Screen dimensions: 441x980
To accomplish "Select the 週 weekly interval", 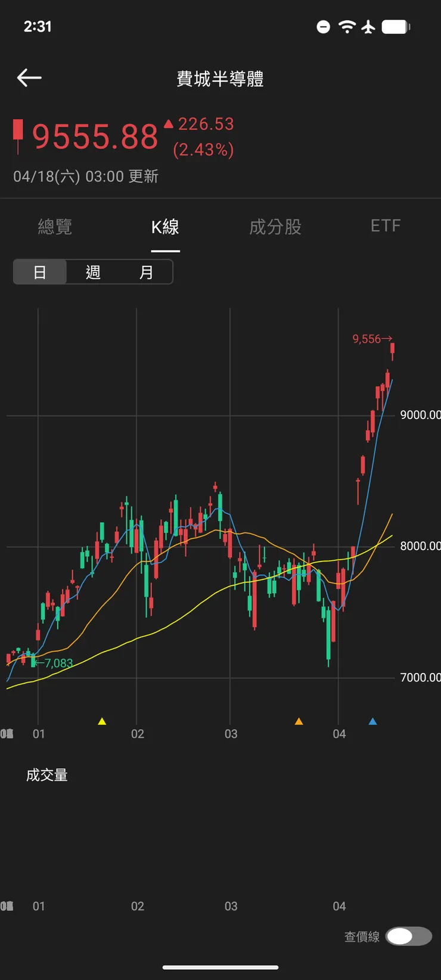I will tap(93, 272).
